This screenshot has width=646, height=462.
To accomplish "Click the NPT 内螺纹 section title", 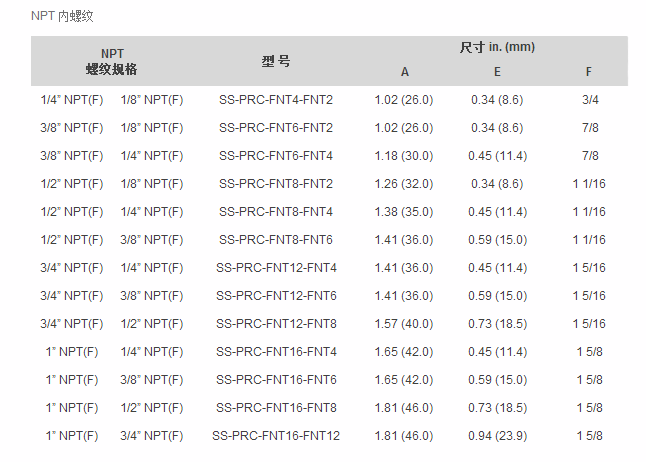I will [x=62, y=16].
